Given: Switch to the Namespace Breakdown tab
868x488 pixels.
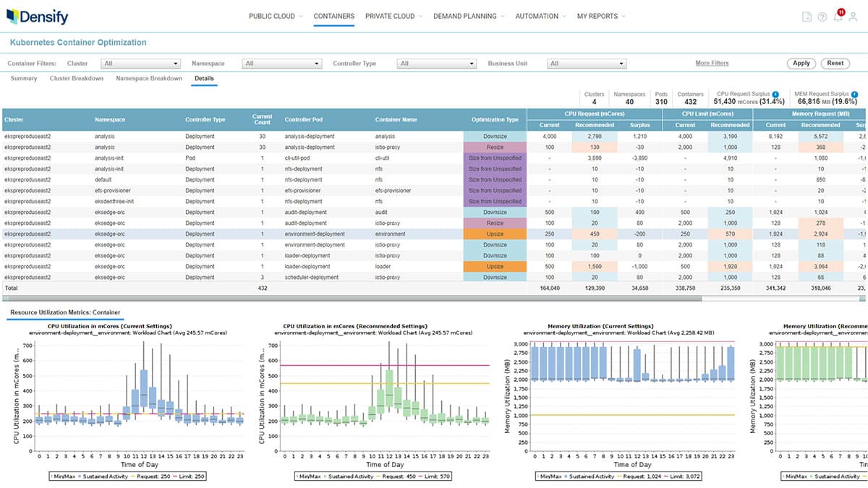Looking at the screenshot, I should point(149,78).
